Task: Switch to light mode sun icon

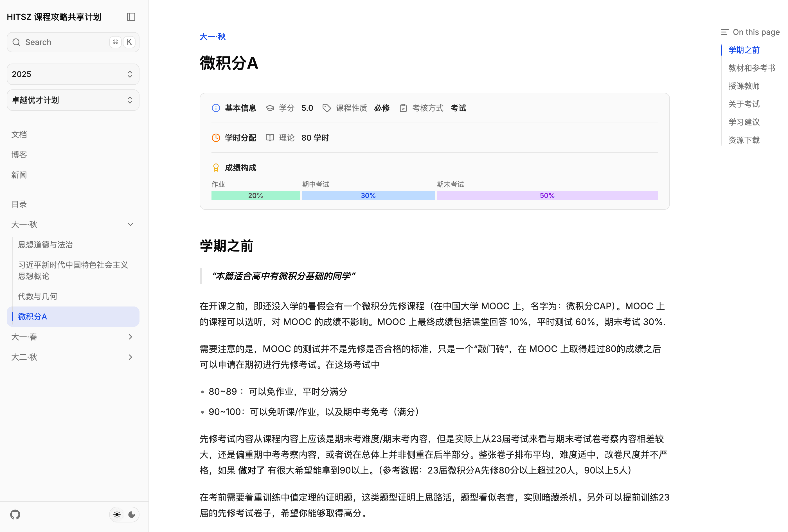Action: point(117,515)
